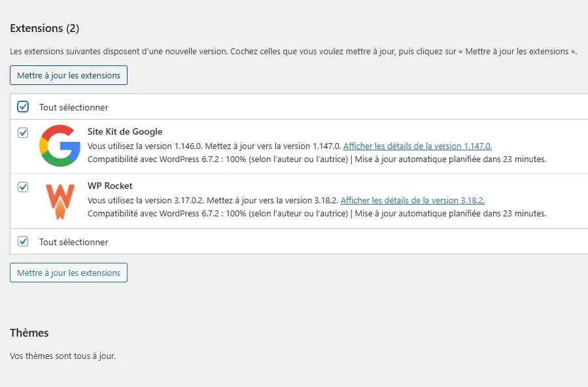Screen dimensions: 588x387
Task: Click the Google Site Kit logo icon
Action: tap(60, 146)
